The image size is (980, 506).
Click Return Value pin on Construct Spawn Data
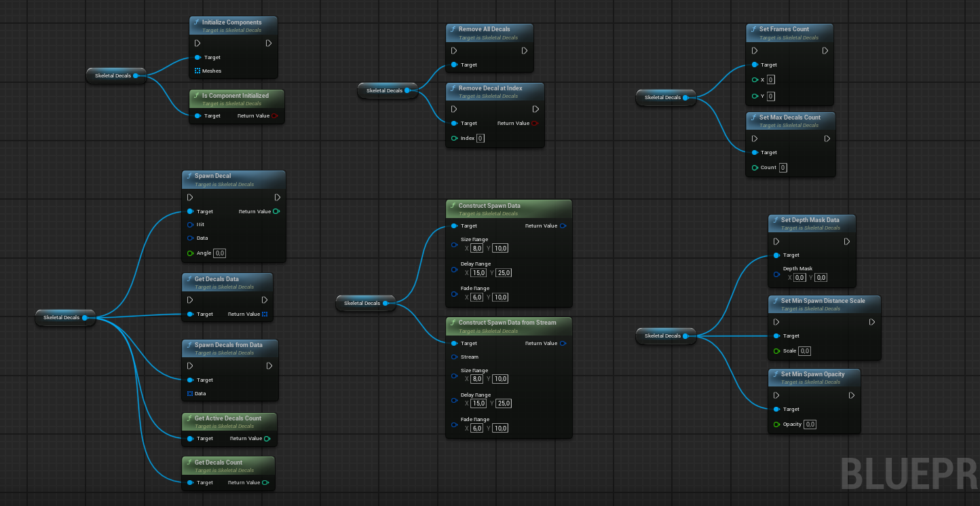pos(563,225)
